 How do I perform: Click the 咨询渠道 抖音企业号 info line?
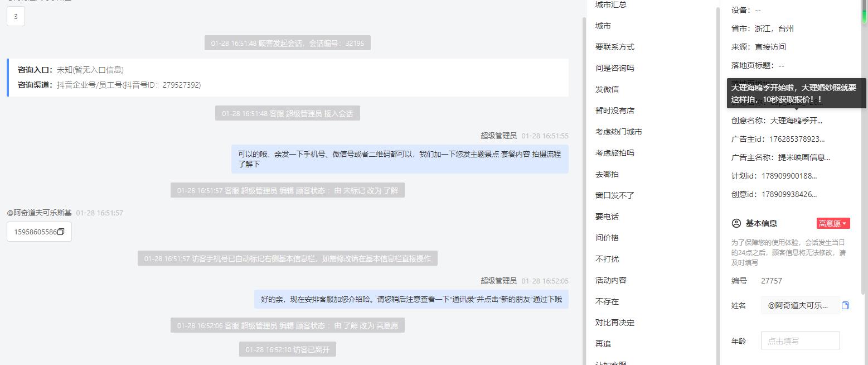(x=109, y=85)
